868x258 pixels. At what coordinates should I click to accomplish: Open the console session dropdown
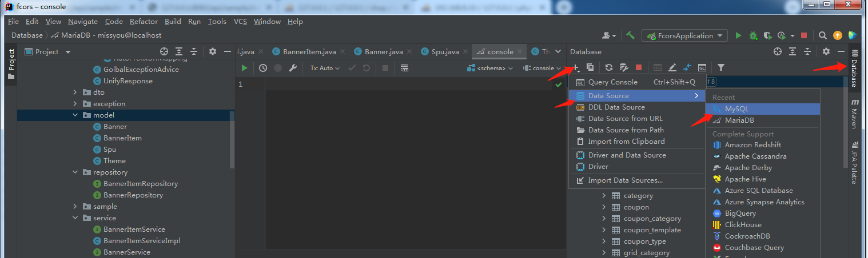[542, 68]
